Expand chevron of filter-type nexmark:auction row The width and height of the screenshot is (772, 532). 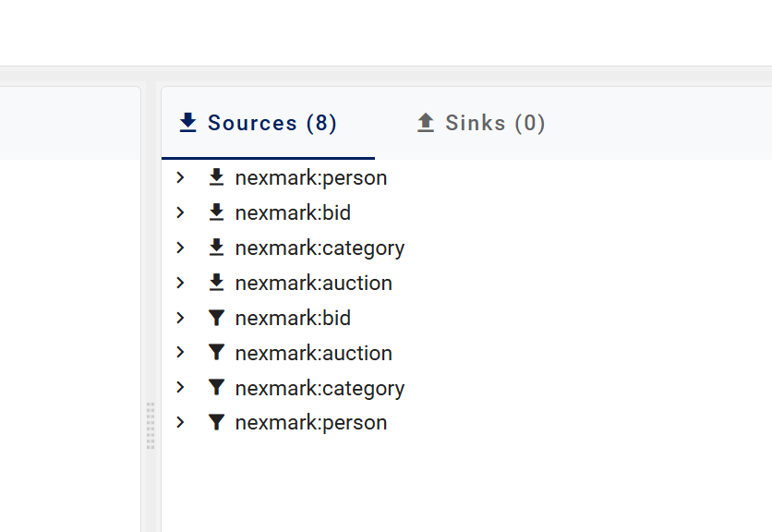click(181, 353)
